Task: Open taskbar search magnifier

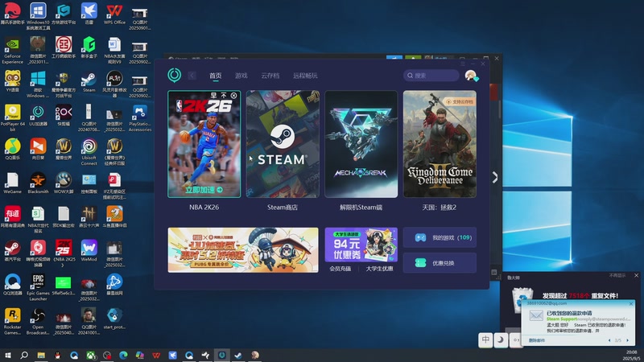Action: [x=24, y=355]
